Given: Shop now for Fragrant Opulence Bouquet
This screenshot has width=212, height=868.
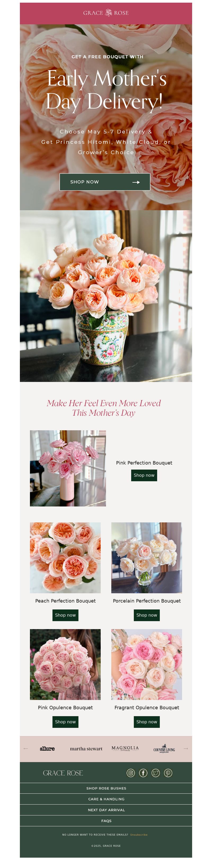Looking at the screenshot, I should pos(147,722).
